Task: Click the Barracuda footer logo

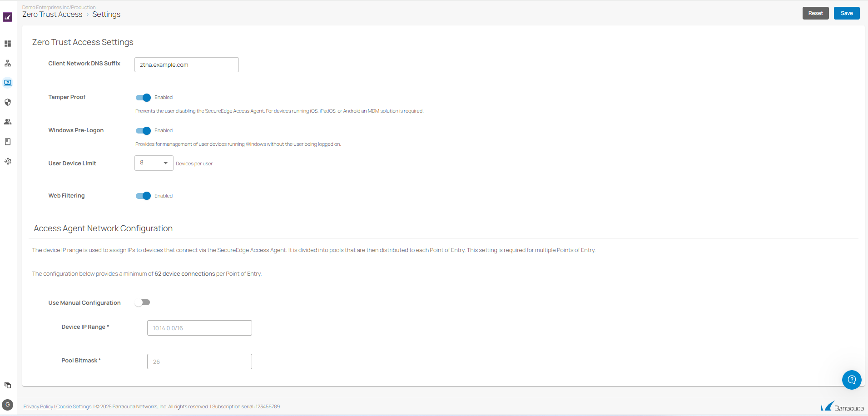Action: (x=842, y=406)
